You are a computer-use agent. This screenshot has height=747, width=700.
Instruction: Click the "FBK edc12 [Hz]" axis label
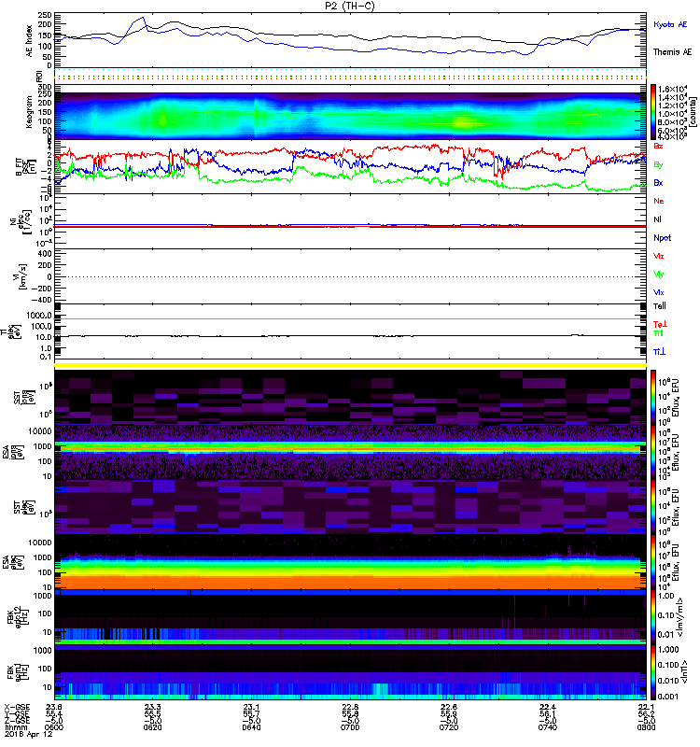tap(20, 617)
